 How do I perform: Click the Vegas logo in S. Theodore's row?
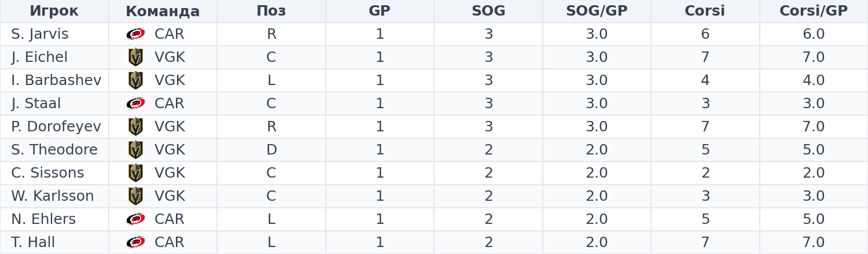pyautogui.click(x=135, y=150)
